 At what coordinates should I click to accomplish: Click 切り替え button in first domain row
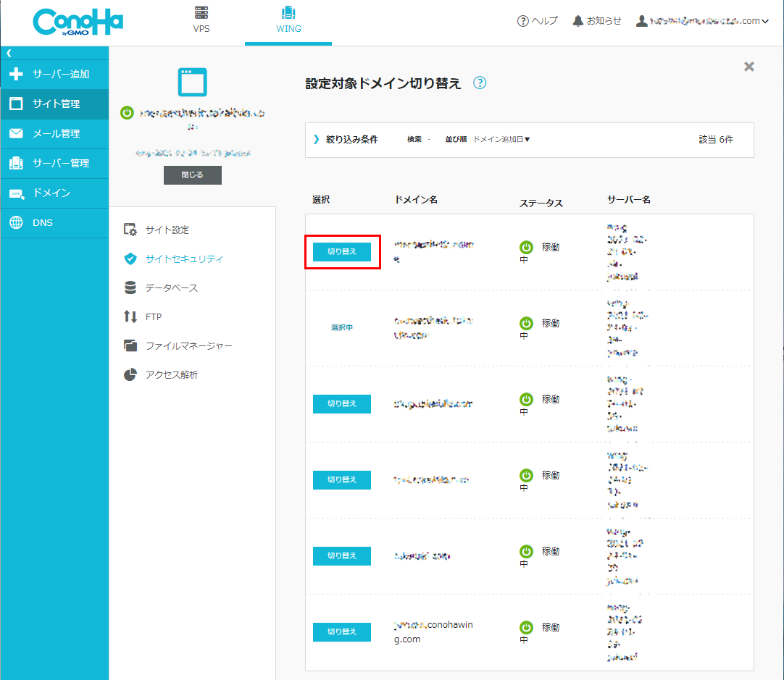342,252
